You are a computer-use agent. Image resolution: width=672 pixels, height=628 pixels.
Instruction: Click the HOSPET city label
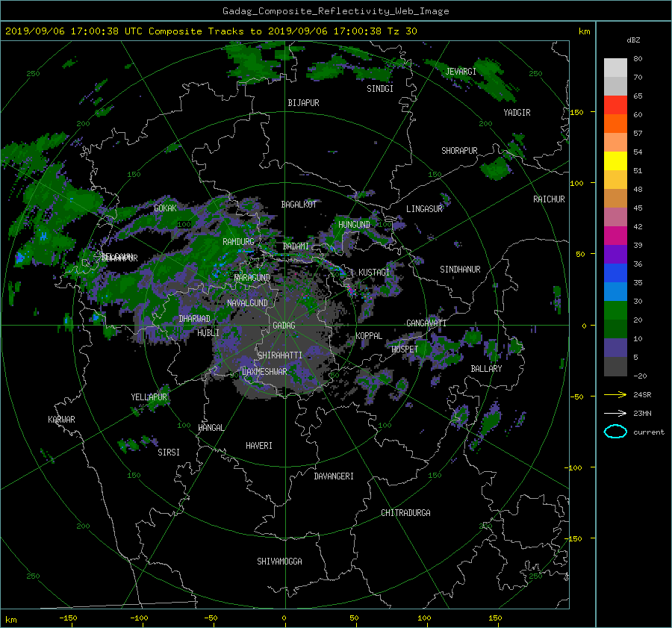(405, 349)
